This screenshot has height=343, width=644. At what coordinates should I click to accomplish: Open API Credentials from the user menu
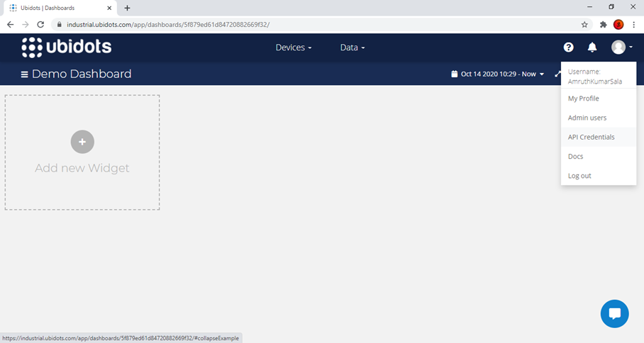point(599,137)
